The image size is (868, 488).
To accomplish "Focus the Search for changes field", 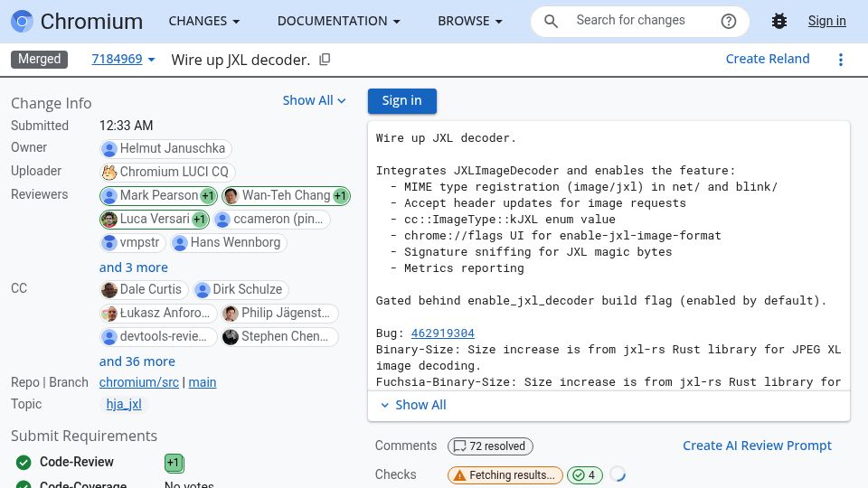I will coord(640,21).
